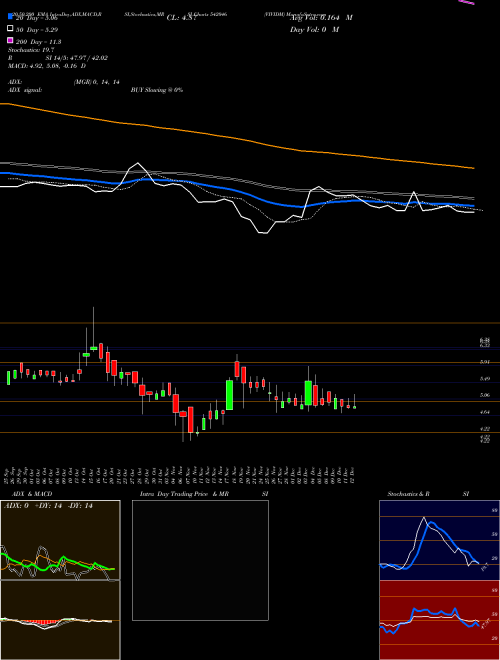500x660 pixels.
Task: Select the '200 Day - 11.3' label
Action: click(x=38, y=42)
